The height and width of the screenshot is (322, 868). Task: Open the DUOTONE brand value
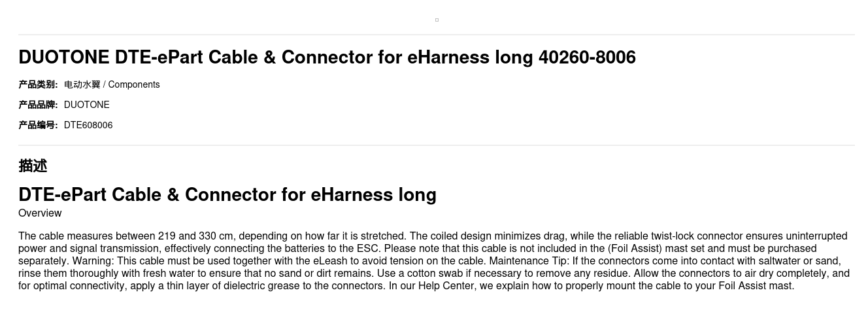click(86, 105)
